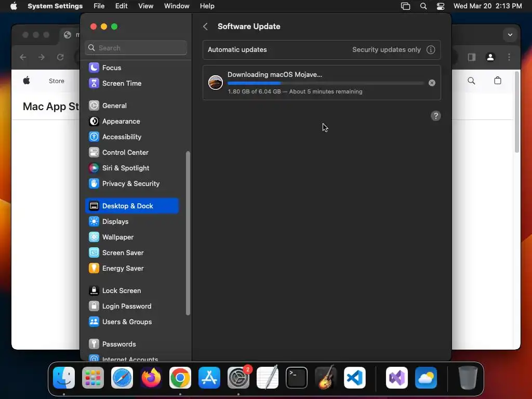Open App Store from the Dock
This screenshot has width=532, height=399.
[209, 378]
